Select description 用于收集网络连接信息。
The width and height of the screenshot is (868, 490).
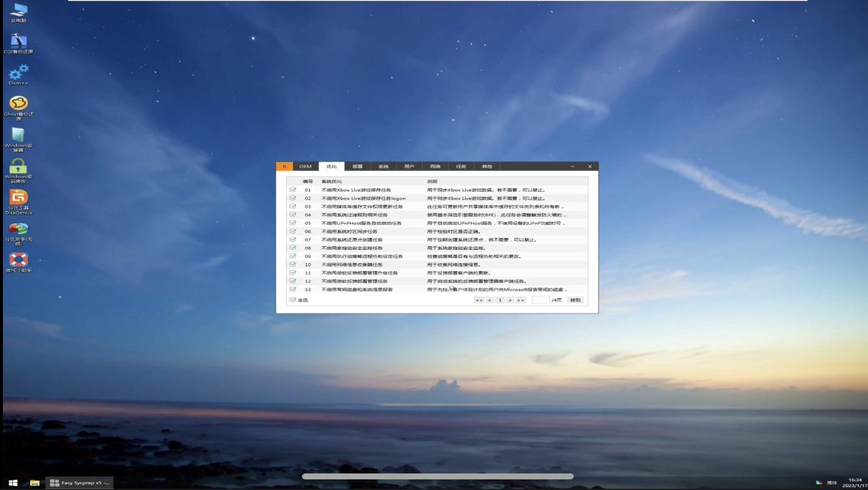pyautogui.click(x=454, y=264)
